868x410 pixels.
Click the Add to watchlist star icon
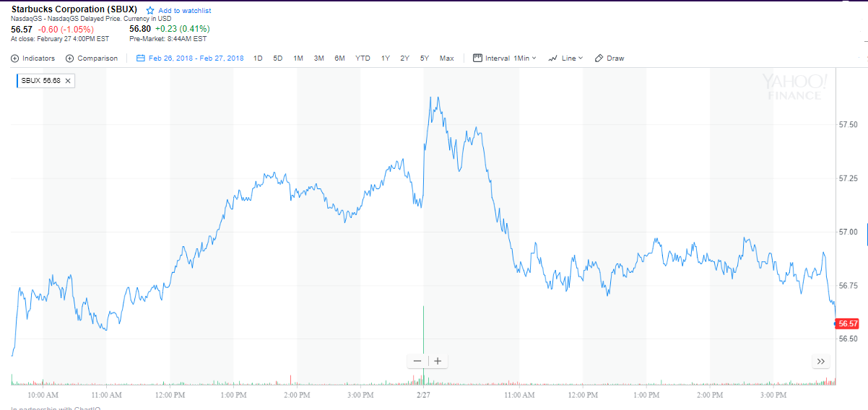150,11
